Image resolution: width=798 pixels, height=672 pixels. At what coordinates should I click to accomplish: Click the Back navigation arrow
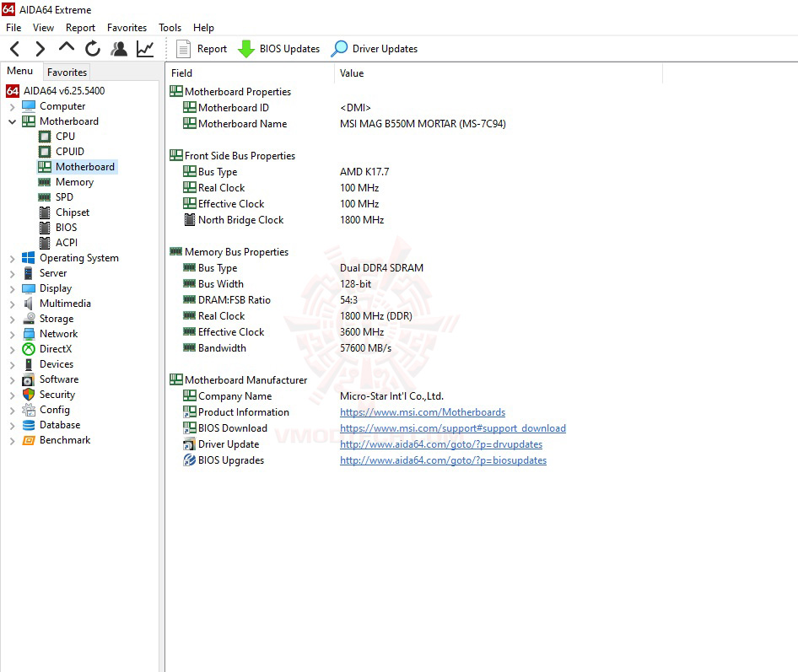coord(15,49)
